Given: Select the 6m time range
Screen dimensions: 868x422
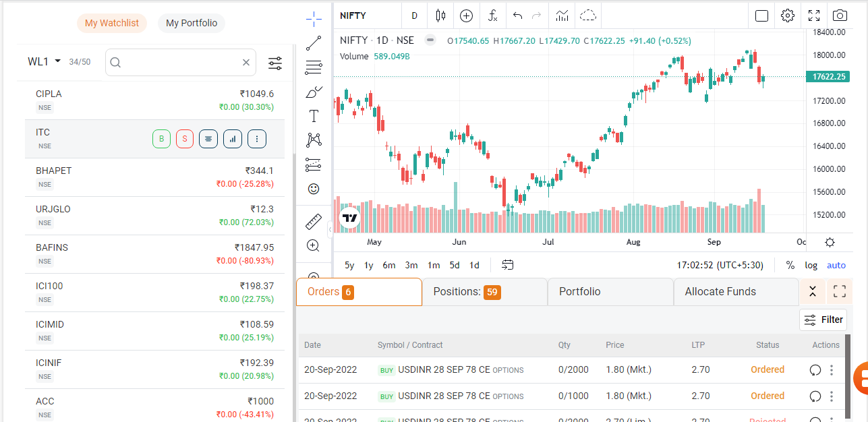Looking at the screenshot, I should click(389, 266).
